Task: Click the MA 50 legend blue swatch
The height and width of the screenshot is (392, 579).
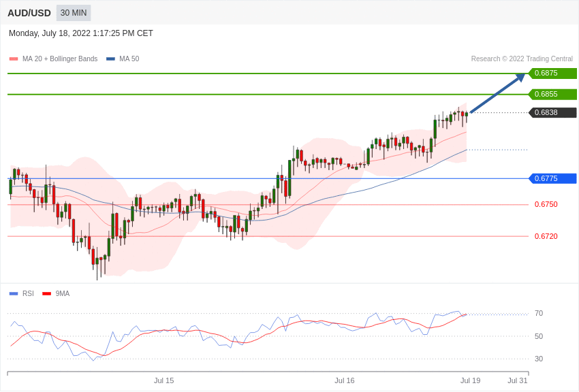Action: pos(110,59)
